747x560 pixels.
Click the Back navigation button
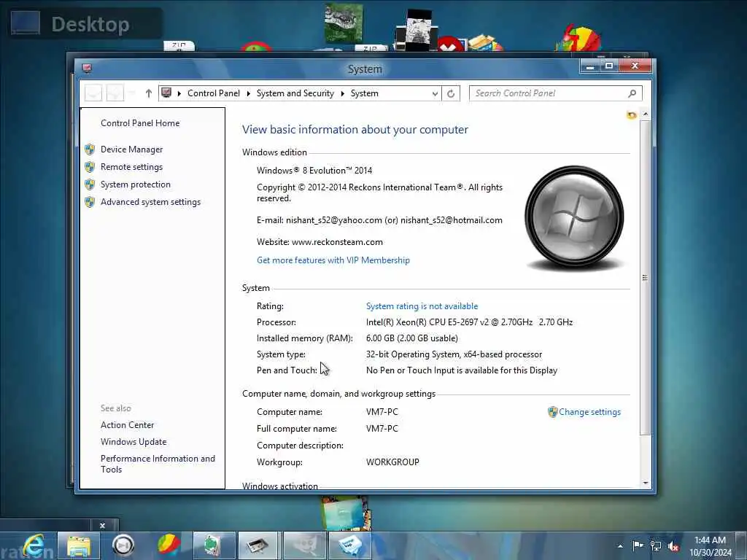93,93
